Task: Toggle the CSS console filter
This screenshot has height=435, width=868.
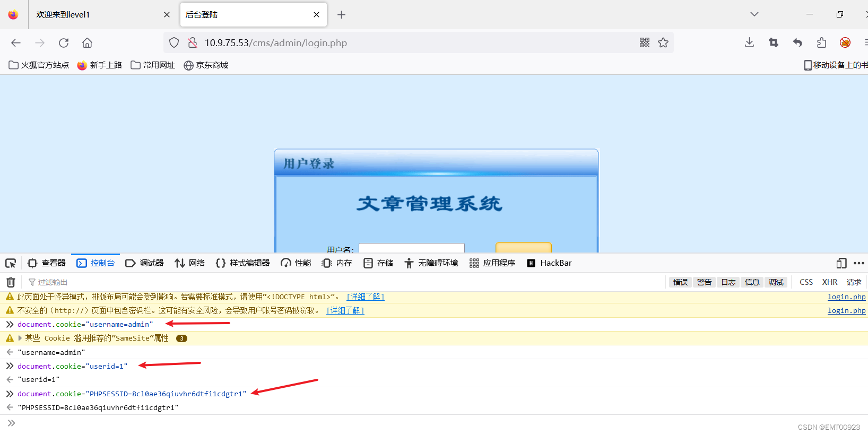Action: pos(806,282)
